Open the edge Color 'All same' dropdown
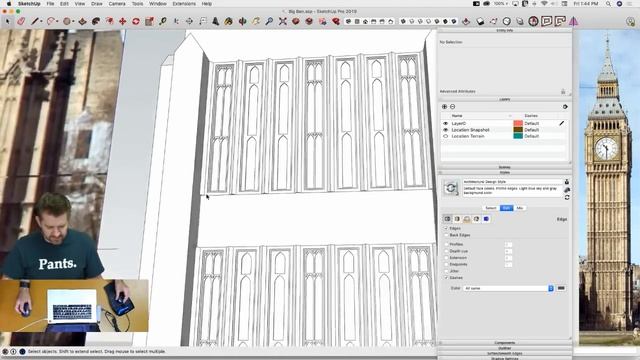This screenshot has height=360, width=640. tap(508, 288)
